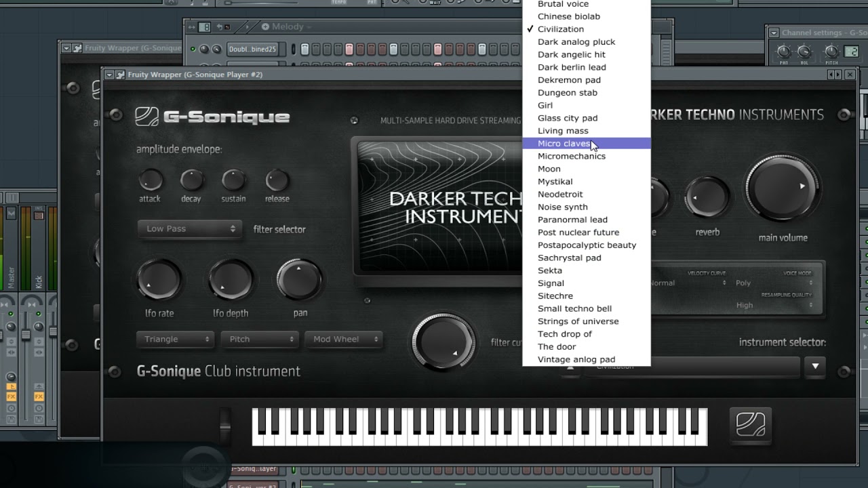The width and height of the screenshot is (868, 488).
Task: Click the pitch wheel left of keyboard
Action: 224,426
